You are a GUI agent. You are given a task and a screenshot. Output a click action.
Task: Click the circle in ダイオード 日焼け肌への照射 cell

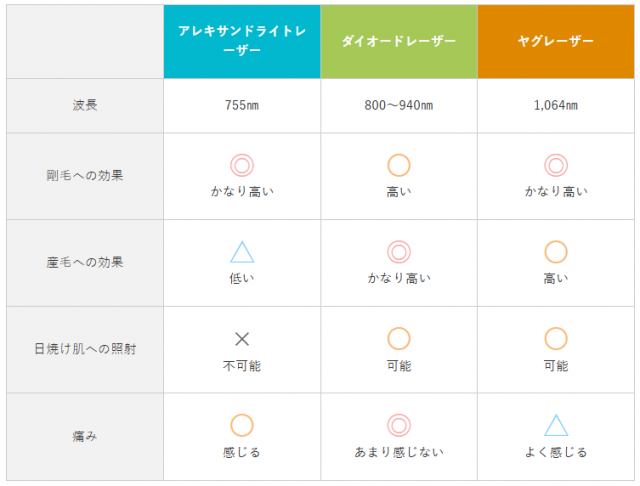click(x=399, y=339)
